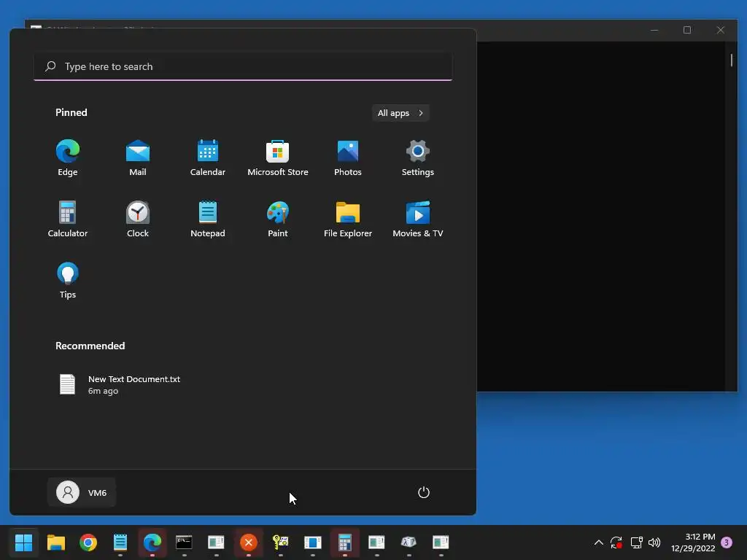Viewport: 747px width, 560px height.
Task: Launch Movies & TV
Action: pyautogui.click(x=418, y=219)
